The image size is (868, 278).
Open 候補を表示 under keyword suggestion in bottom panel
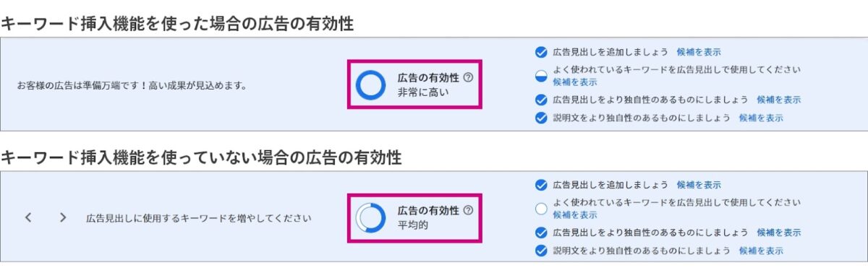point(575,214)
